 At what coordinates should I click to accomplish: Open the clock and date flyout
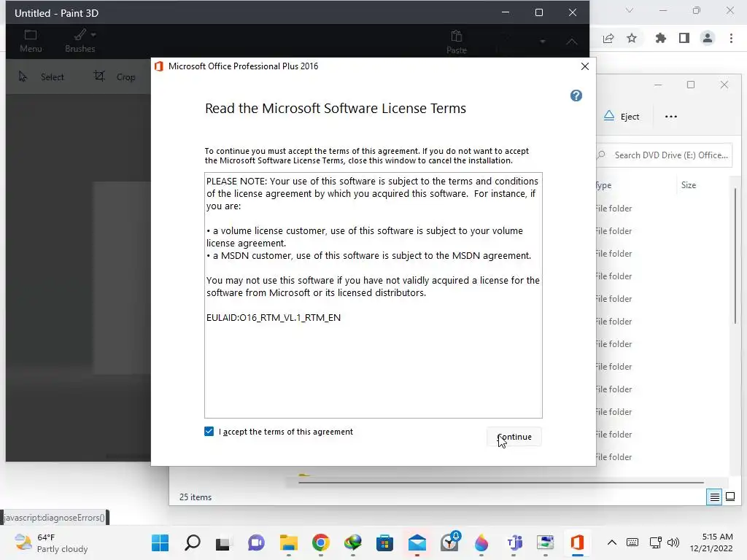click(712, 542)
